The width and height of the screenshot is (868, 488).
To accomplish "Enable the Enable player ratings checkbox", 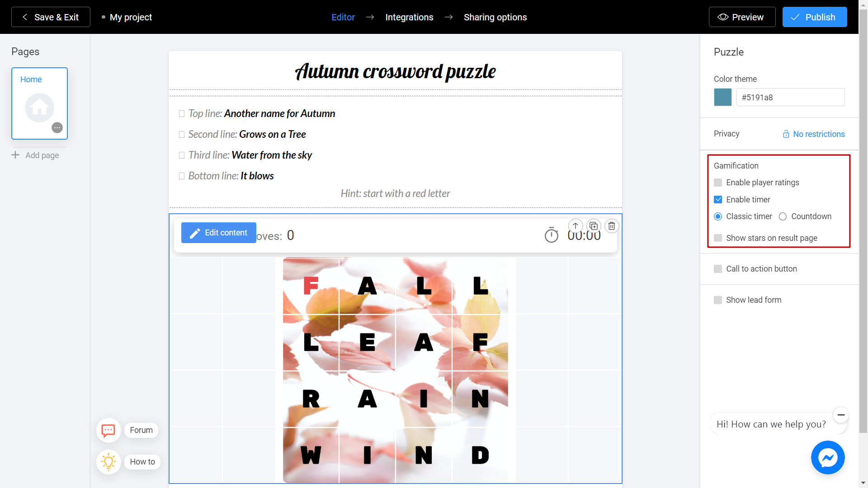I will click(x=718, y=183).
